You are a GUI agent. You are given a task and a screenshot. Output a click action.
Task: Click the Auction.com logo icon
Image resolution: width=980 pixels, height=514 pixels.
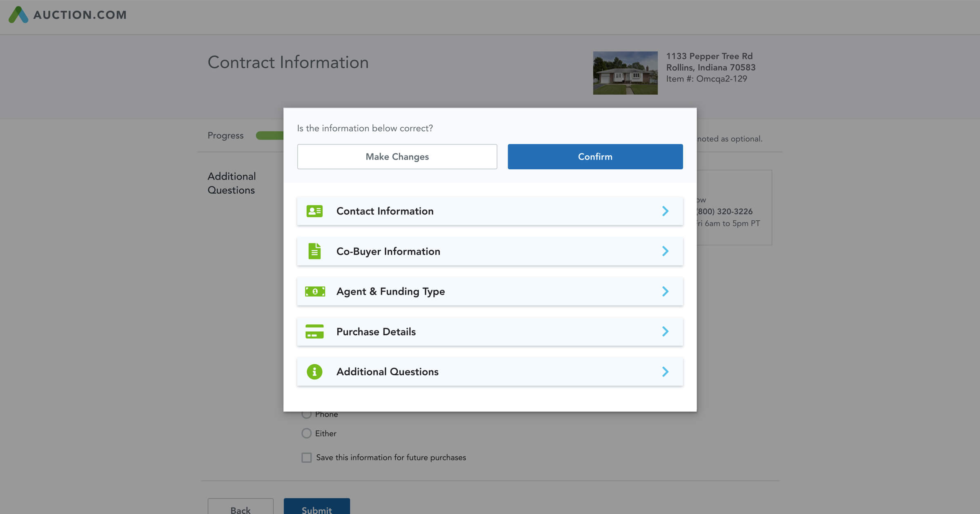[18, 15]
